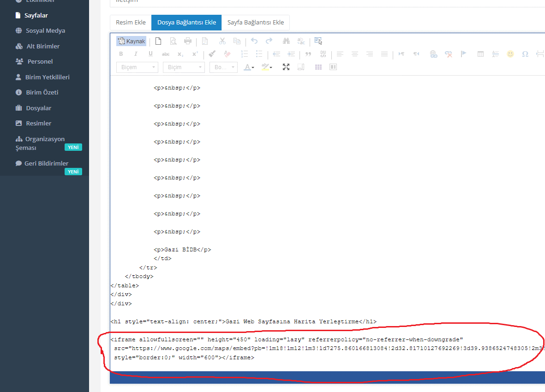The image size is (545, 392).
Task: Click the Decrease Indent icon
Action: pos(276,54)
